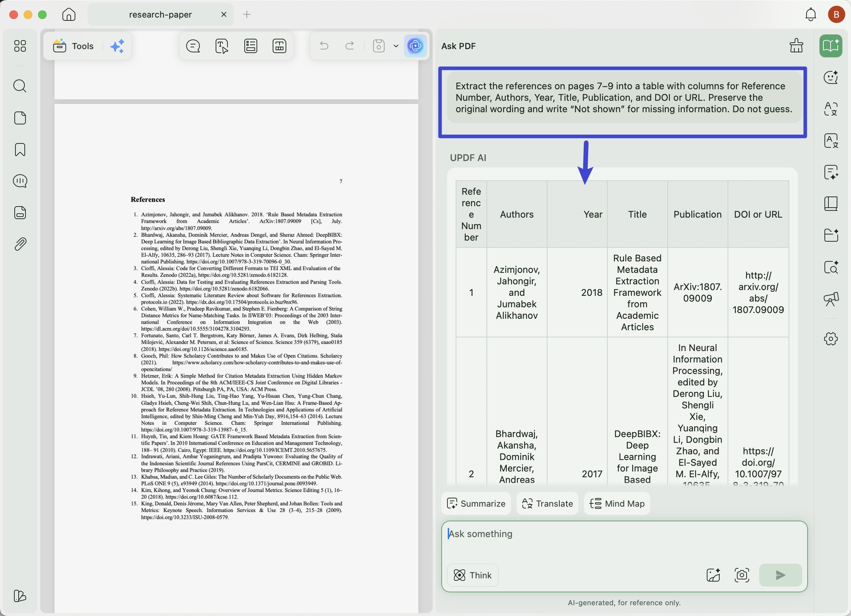
Task: Click the form tool icon in the toolbar
Action: click(x=251, y=46)
